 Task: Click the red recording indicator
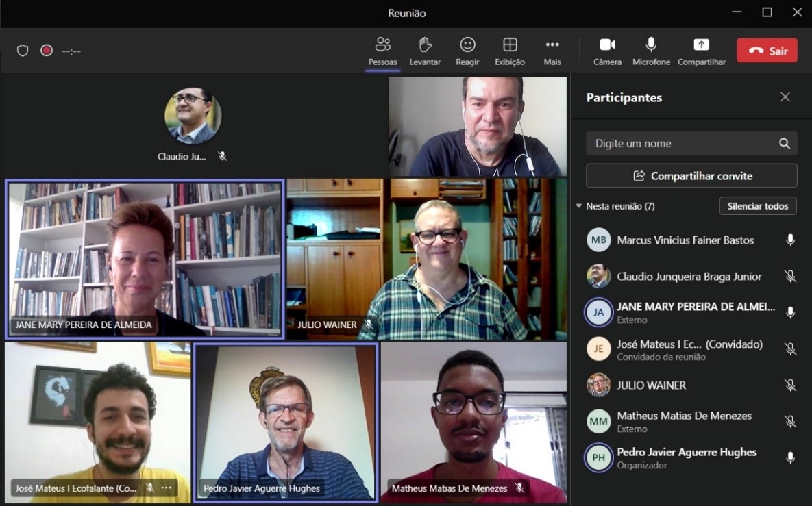[47, 50]
